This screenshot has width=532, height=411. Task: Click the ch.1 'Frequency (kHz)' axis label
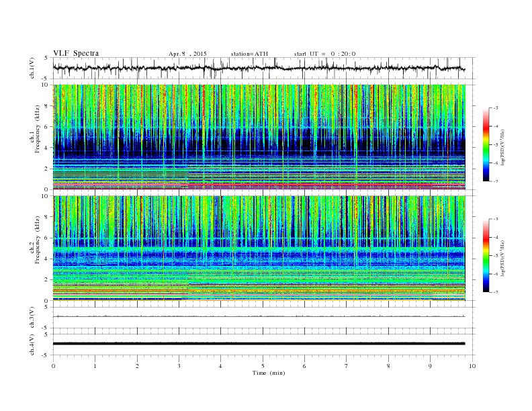click(38, 129)
